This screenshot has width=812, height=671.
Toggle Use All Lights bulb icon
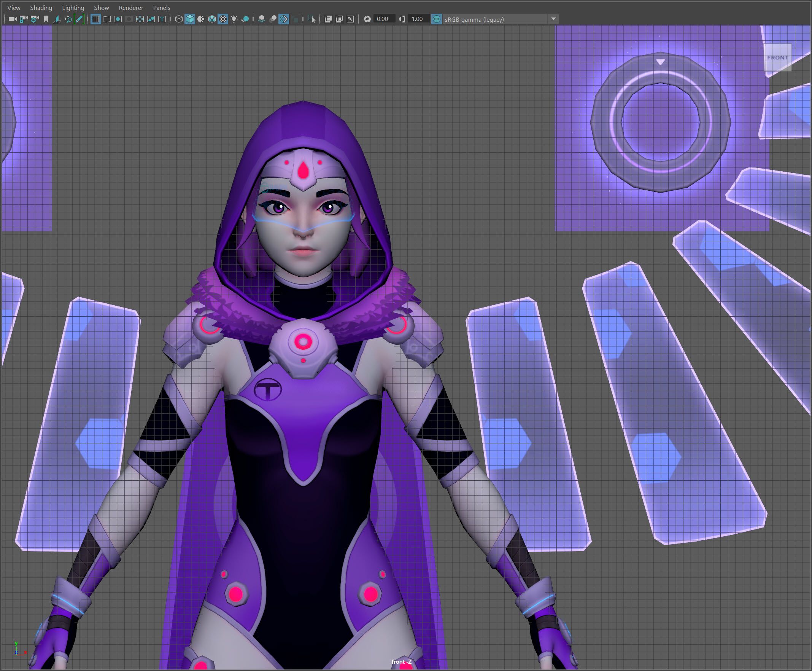click(234, 19)
